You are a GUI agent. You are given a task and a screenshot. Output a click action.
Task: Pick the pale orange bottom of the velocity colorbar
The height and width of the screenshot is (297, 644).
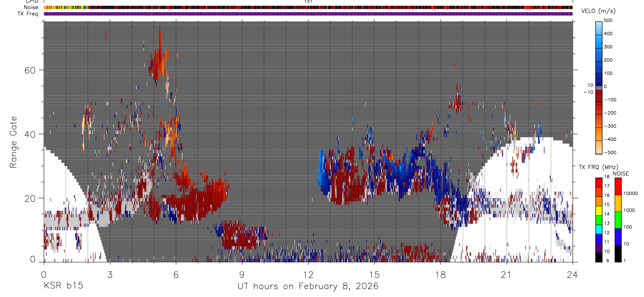(599, 147)
